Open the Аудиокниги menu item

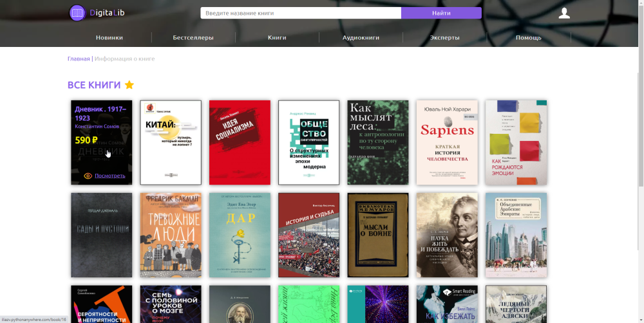pos(361,37)
